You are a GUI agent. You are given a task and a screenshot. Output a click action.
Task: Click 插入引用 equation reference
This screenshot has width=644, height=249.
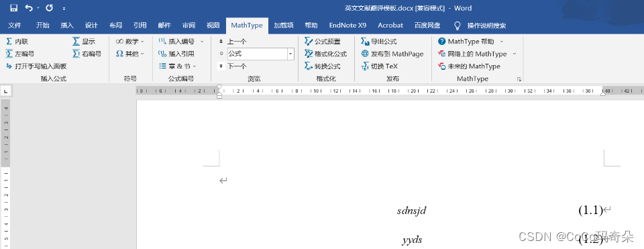click(176, 54)
